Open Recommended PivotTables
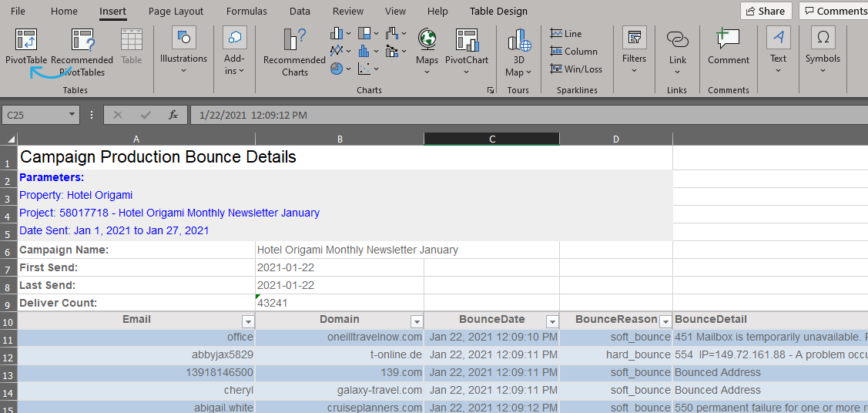This screenshot has height=413, width=868. pos(82,52)
